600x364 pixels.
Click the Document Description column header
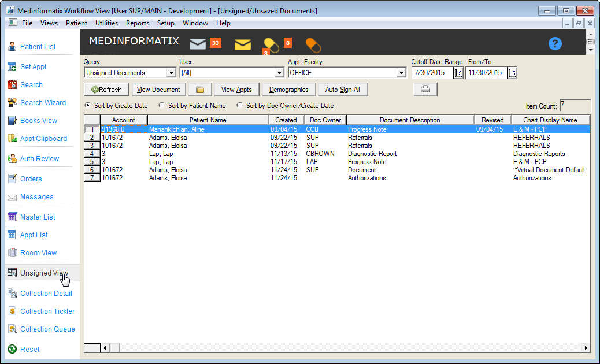pyautogui.click(x=410, y=120)
